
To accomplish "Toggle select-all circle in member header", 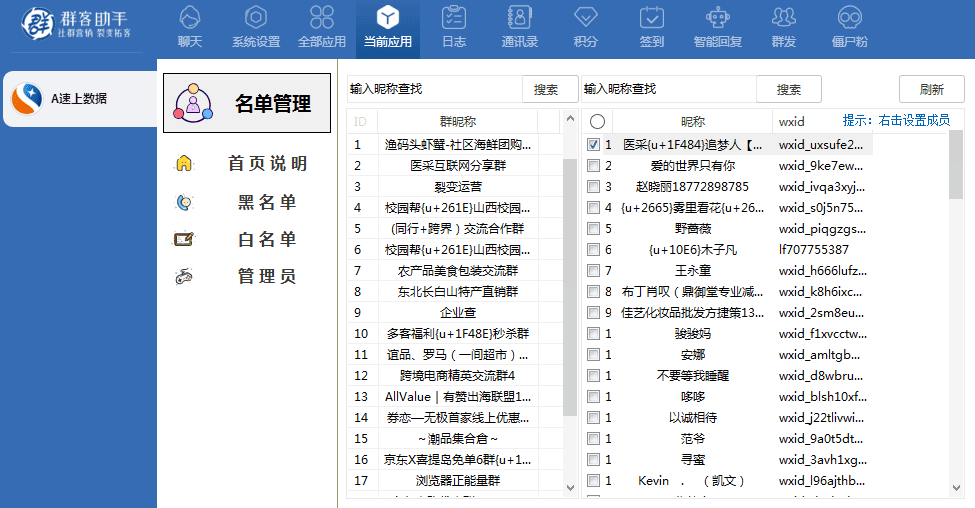I will (597, 121).
